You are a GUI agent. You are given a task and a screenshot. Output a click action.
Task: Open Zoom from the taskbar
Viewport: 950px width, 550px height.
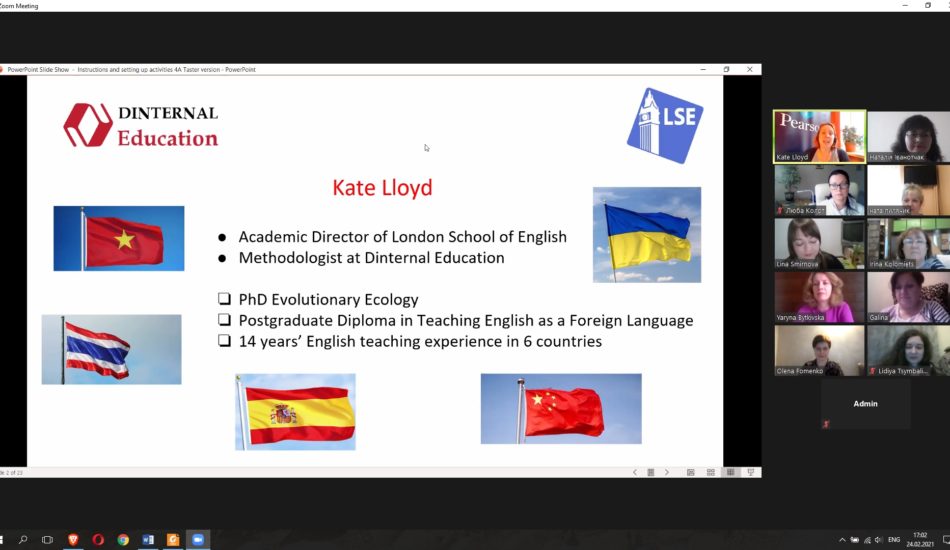pyautogui.click(x=198, y=539)
